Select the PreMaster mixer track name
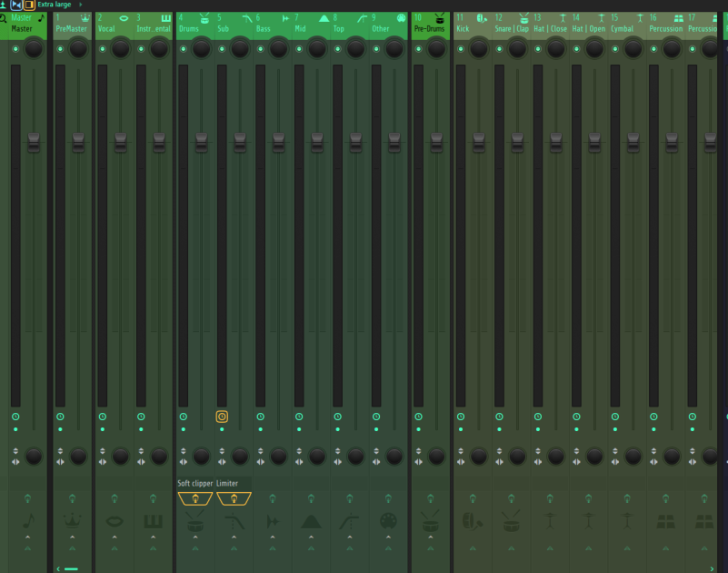728x573 pixels. pyautogui.click(x=71, y=29)
